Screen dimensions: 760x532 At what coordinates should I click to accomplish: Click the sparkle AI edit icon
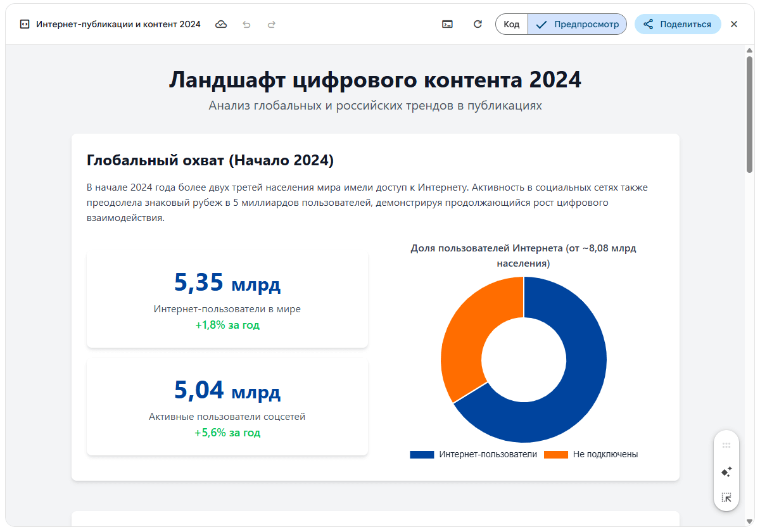pos(726,472)
